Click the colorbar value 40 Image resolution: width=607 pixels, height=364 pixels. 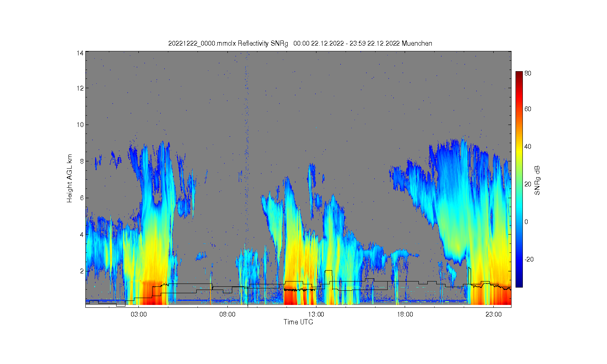pos(528,146)
